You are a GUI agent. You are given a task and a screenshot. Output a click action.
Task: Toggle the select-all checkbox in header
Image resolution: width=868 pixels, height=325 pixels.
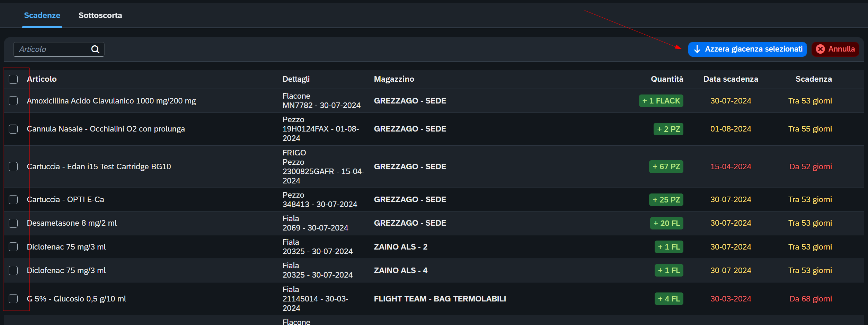13,79
